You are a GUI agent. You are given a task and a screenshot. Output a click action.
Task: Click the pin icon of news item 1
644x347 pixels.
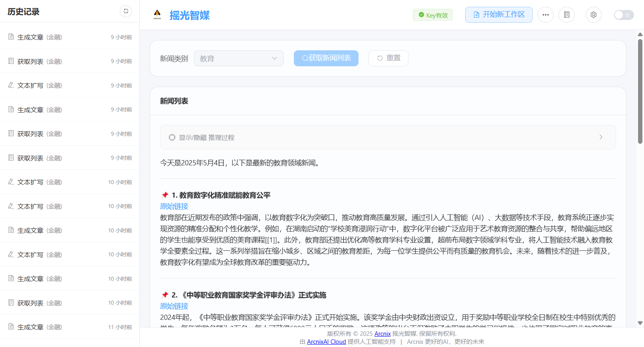164,195
